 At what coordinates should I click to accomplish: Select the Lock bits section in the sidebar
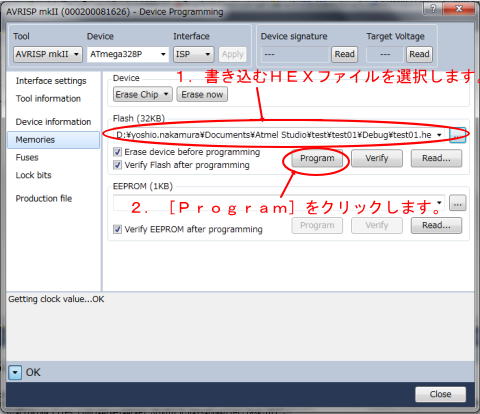pos(33,175)
